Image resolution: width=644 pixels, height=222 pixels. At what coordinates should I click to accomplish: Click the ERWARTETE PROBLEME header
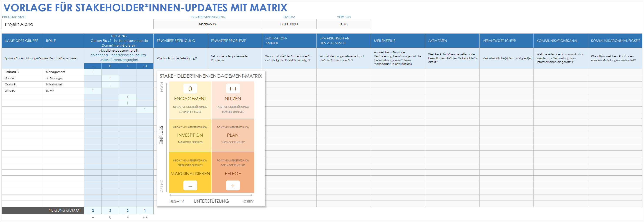(235, 41)
